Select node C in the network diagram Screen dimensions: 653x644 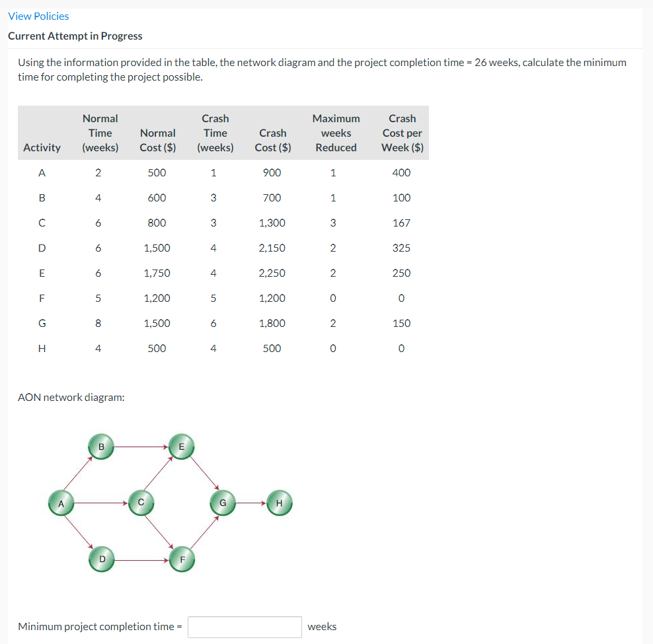(x=141, y=502)
